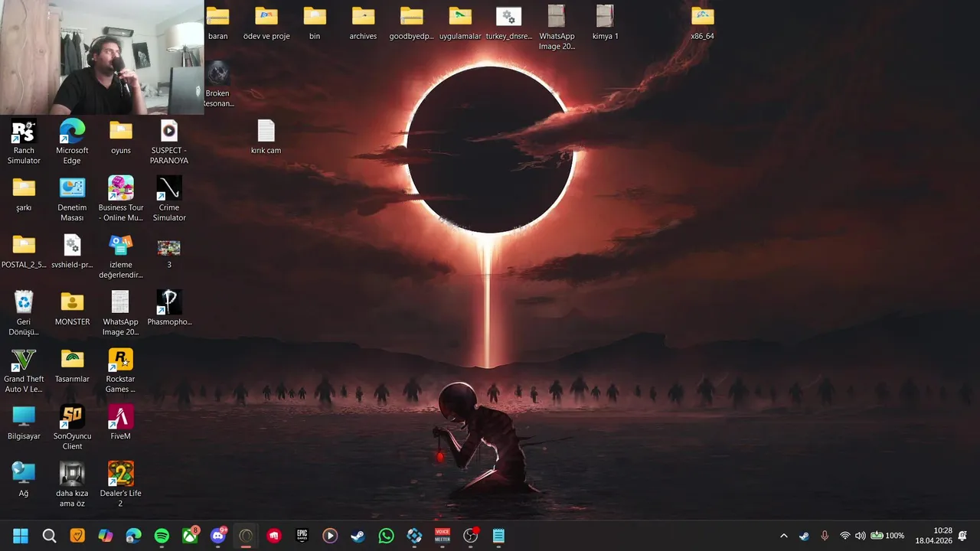Select the Dealer's Life 2 shortcut

click(121, 484)
